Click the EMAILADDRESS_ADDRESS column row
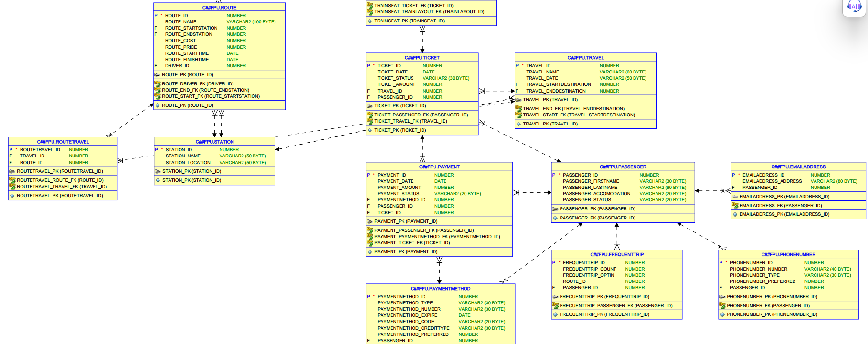The image size is (868, 344). (772, 181)
